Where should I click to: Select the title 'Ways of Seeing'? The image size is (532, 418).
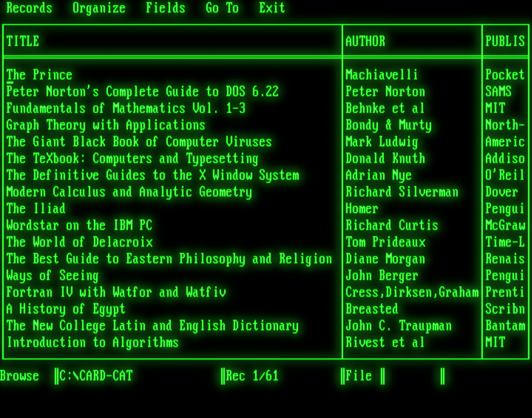[x=52, y=276]
